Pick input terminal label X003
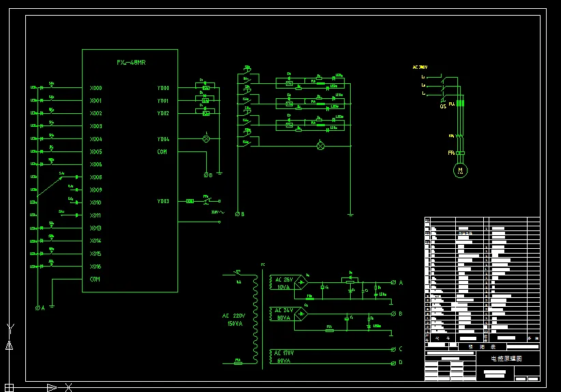 click(96, 126)
